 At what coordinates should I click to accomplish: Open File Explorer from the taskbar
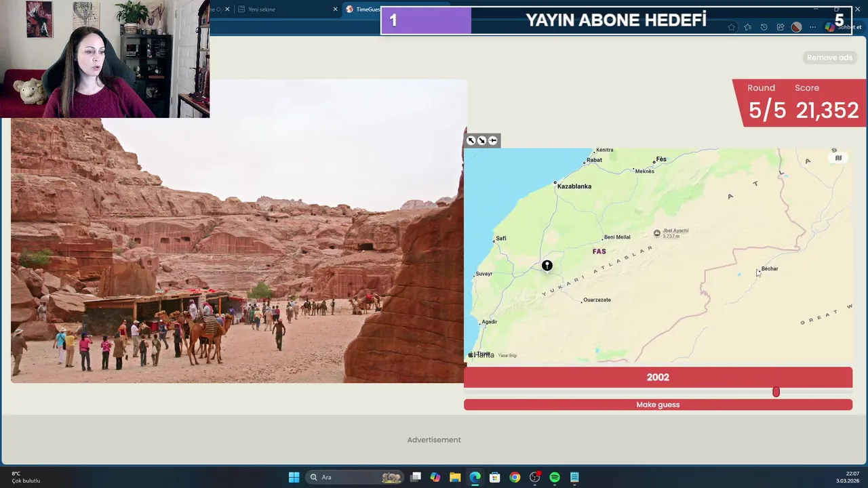coord(455,477)
